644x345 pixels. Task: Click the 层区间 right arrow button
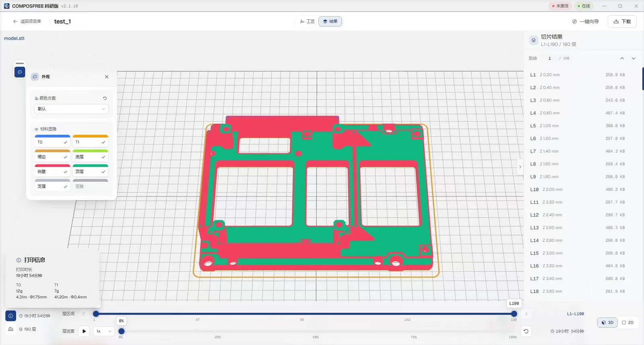[526, 314]
